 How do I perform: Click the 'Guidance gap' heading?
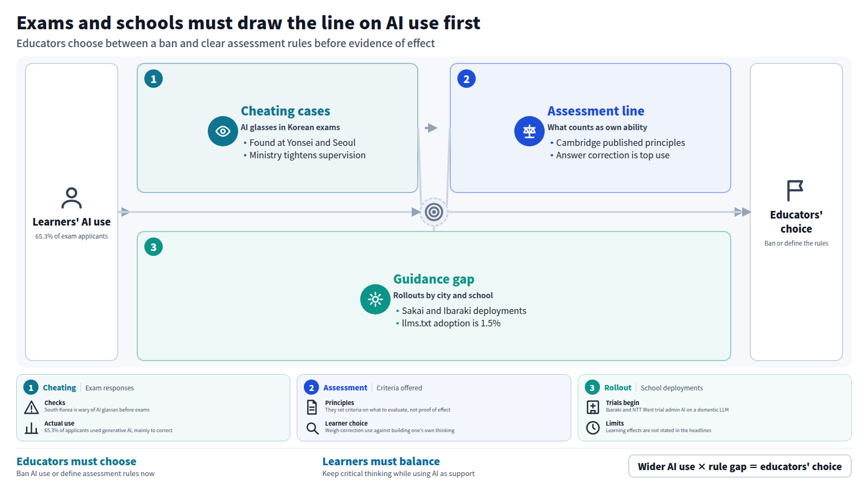click(433, 279)
